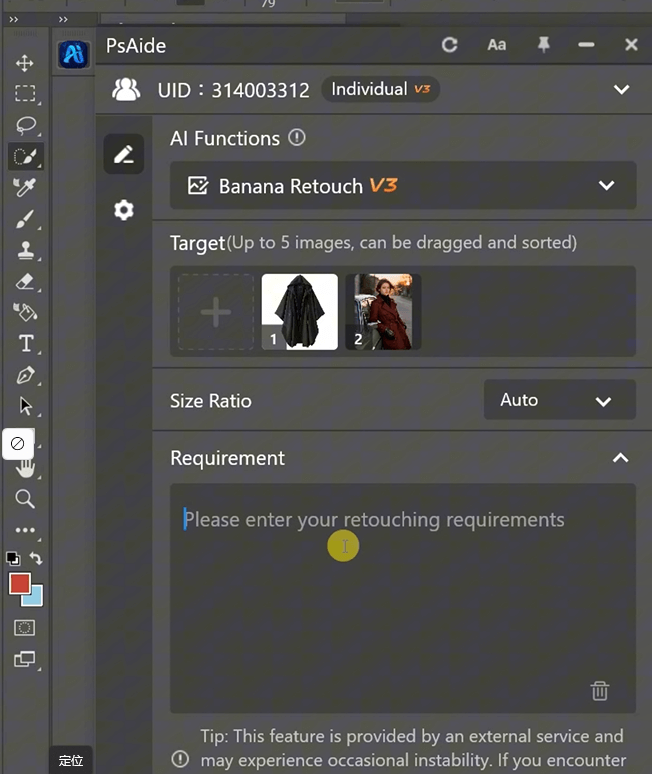The width and height of the screenshot is (652, 774).
Task: Clear requirements with the trash icon
Action: point(600,691)
